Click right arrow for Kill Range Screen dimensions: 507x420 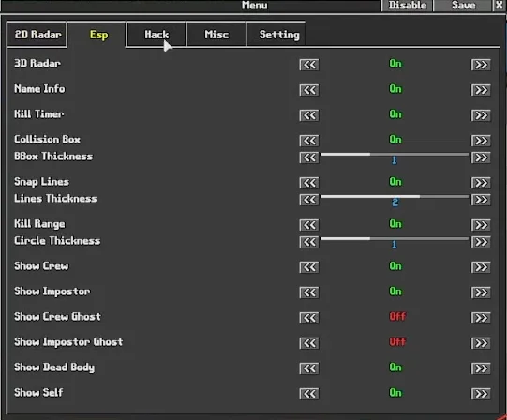[x=481, y=225]
